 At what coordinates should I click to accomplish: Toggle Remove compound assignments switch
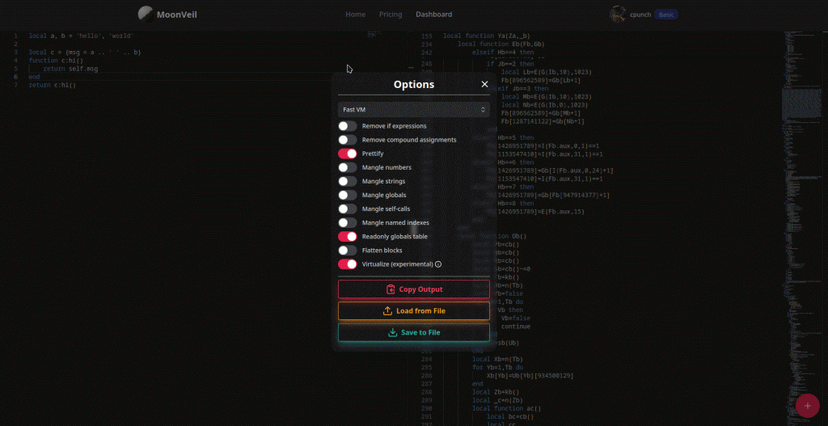pyautogui.click(x=347, y=140)
